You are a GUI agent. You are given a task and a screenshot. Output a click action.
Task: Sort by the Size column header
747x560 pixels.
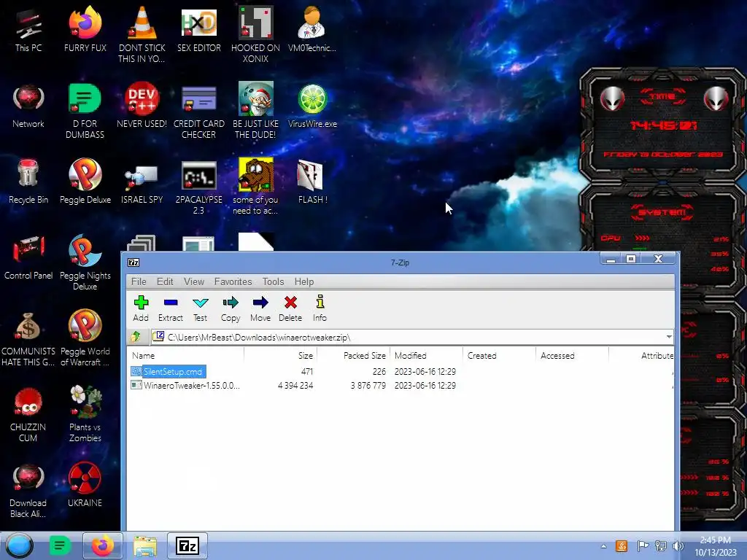tap(281, 355)
